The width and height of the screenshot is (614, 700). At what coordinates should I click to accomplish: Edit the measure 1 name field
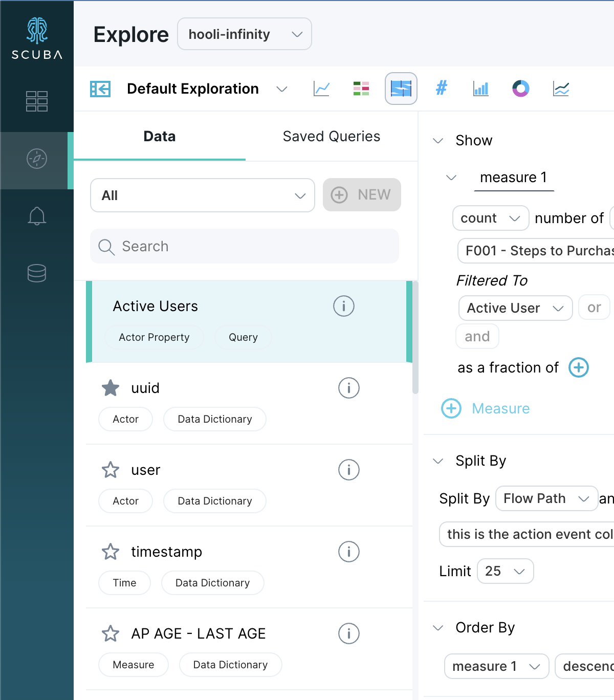coord(514,178)
